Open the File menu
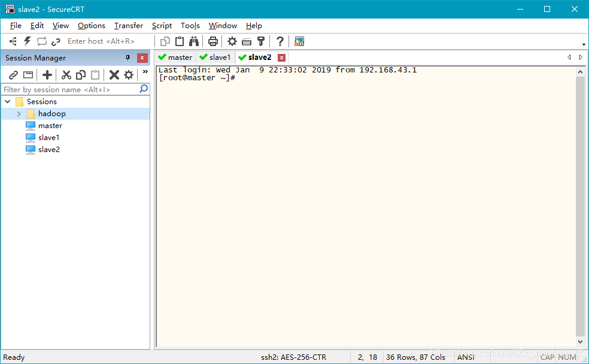This screenshot has width=589, height=364. pos(16,26)
